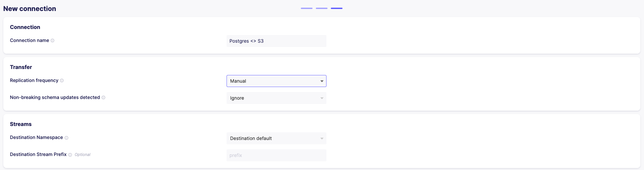Image resolution: width=644 pixels, height=170 pixels.
Task: Click the Connection name label
Action: (29, 40)
